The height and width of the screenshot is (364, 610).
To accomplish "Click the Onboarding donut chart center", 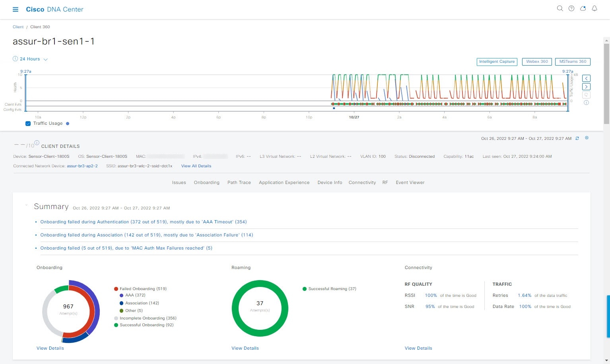I will (68, 309).
